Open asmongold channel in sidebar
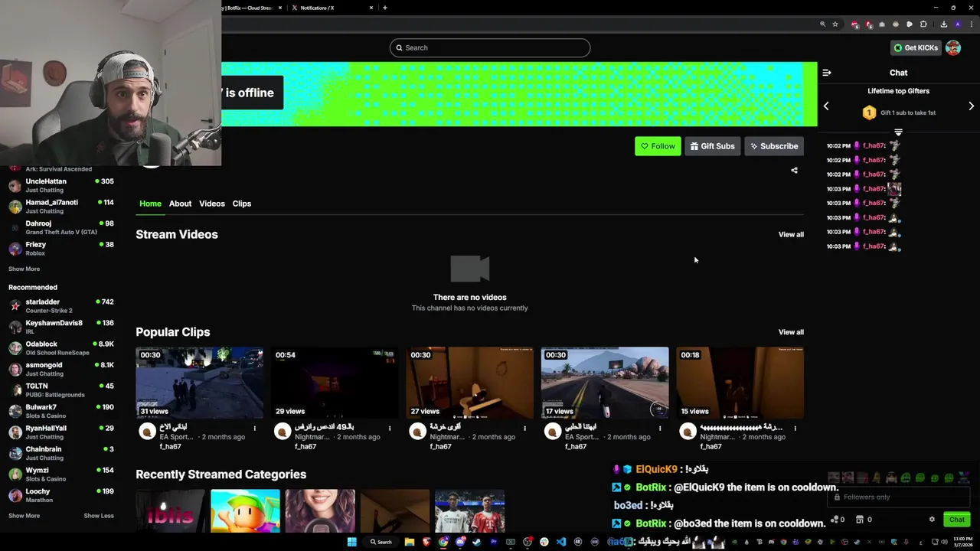The height and width of the screenshot is (551, 980). (61, 369)
